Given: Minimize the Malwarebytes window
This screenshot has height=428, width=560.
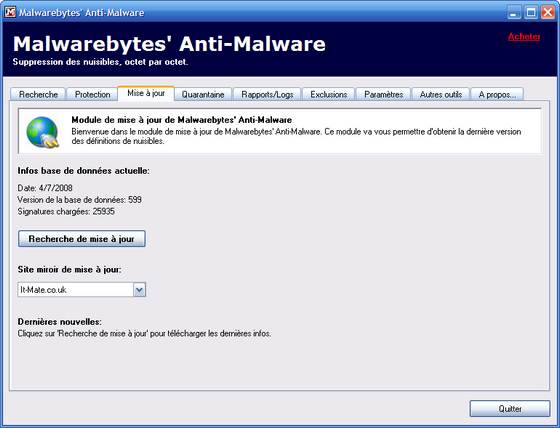Looking at the screenshot, I should tap(514, 13).
